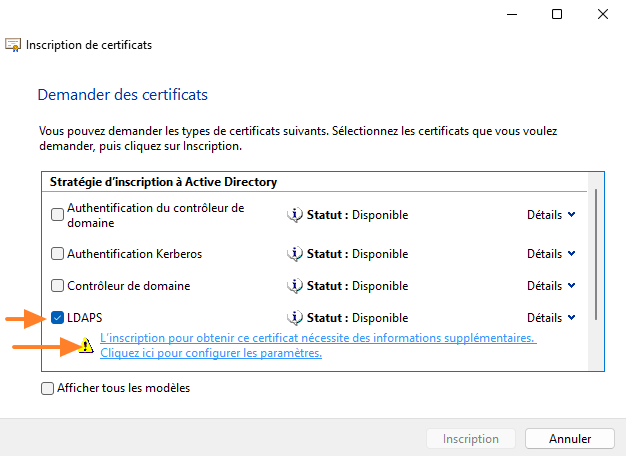Click the certificate list vertical scrollbar

click(x=596, y=250)
